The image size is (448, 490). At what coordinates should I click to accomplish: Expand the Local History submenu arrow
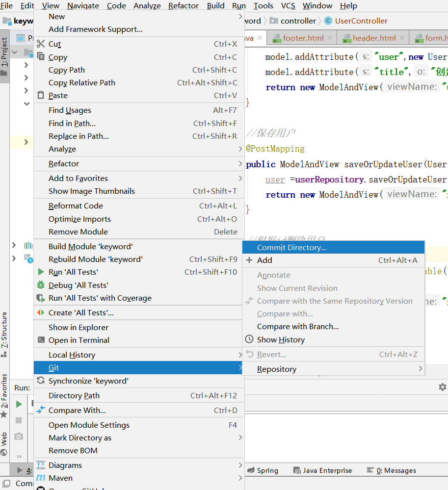point(240,355)
